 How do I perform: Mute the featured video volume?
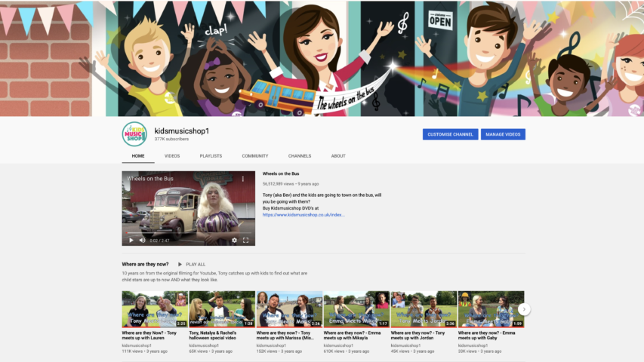(142, 241)
